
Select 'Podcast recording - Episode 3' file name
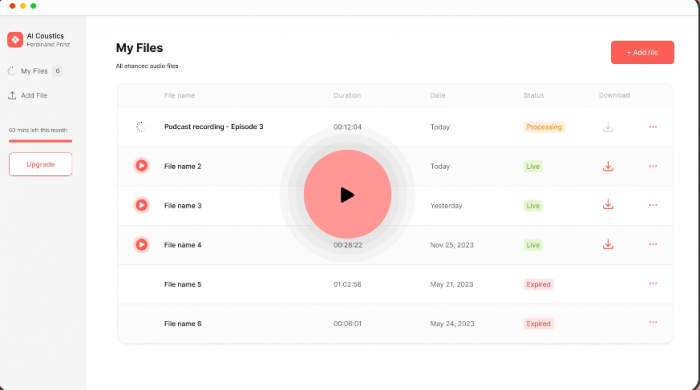pyautogui.click(x=214, y=127)
